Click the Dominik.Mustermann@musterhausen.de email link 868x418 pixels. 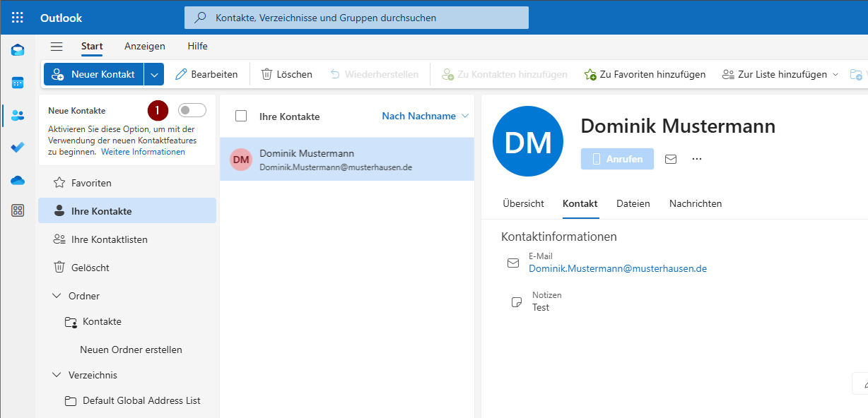(618, 268)
